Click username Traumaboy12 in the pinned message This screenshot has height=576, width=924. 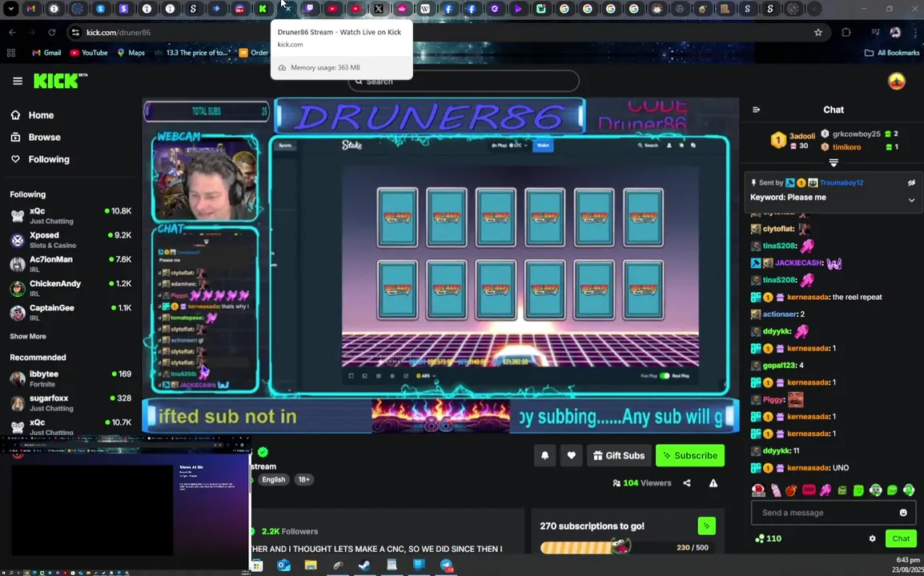[x=842, y=182]
